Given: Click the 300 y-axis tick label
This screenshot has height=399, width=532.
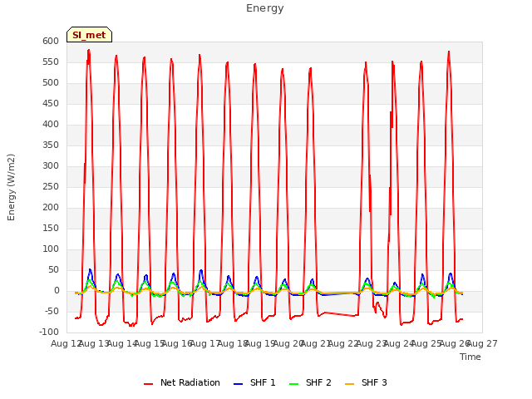Looking at the screenshot, I should [51, 166].
